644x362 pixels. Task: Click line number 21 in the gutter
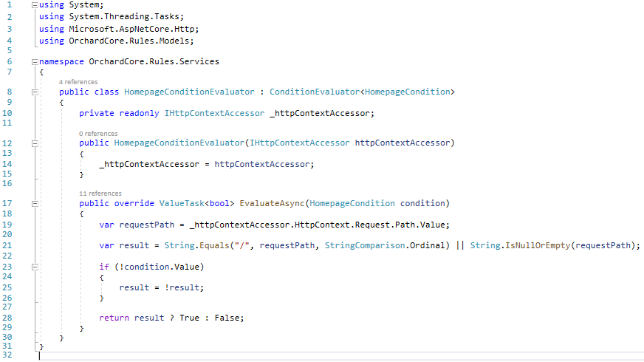pyautogui.click(x=7, y=246)
